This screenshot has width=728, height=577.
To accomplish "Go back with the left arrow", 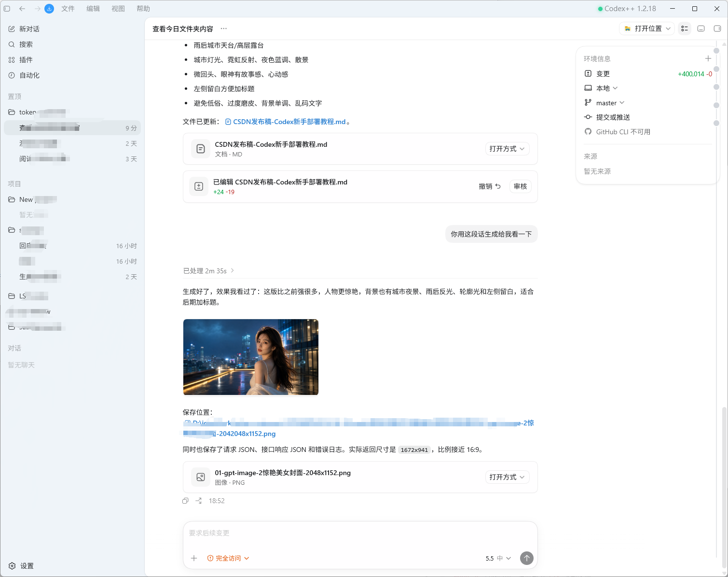I will click(x=22, y=9).
